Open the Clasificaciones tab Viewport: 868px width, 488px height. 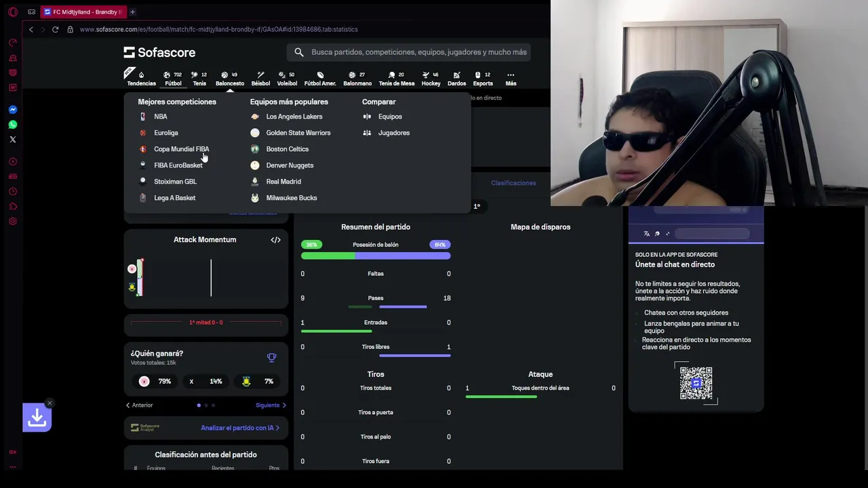(513, 183)
